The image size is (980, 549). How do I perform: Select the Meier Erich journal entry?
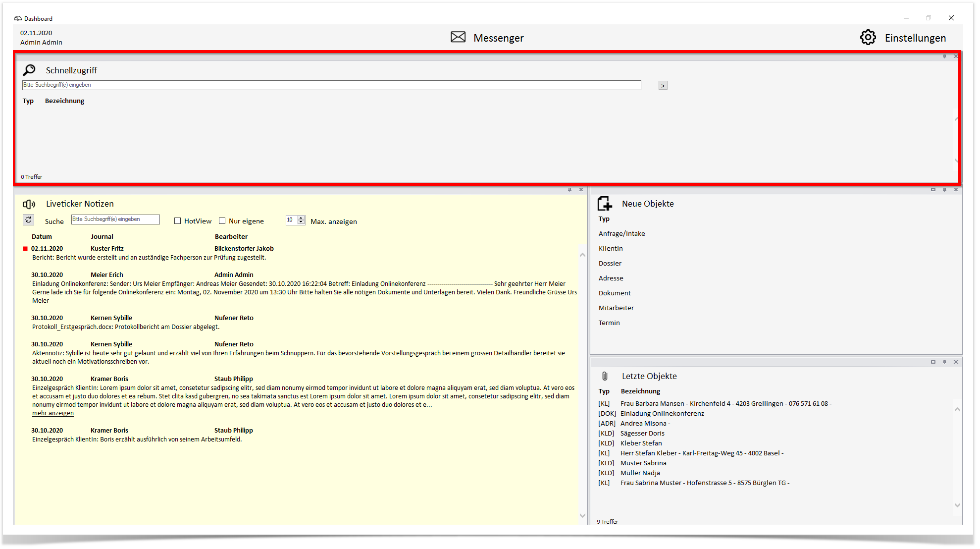[107, 274]
